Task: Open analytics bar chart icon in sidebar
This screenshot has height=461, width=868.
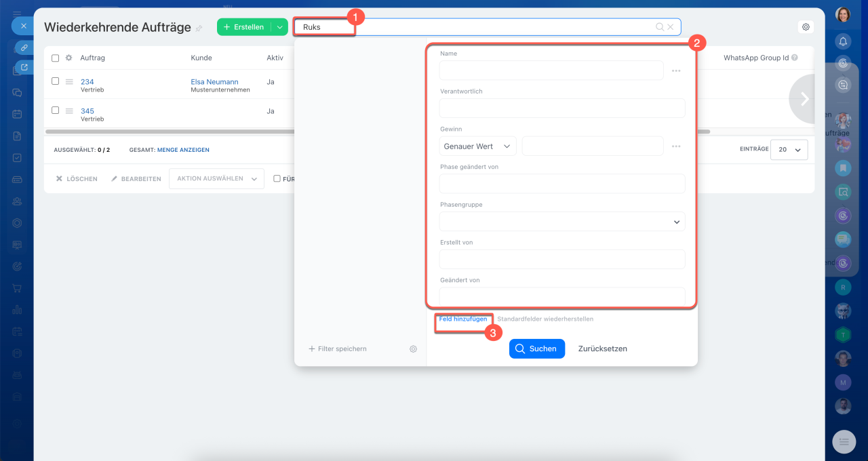Action: coord(18,310)
